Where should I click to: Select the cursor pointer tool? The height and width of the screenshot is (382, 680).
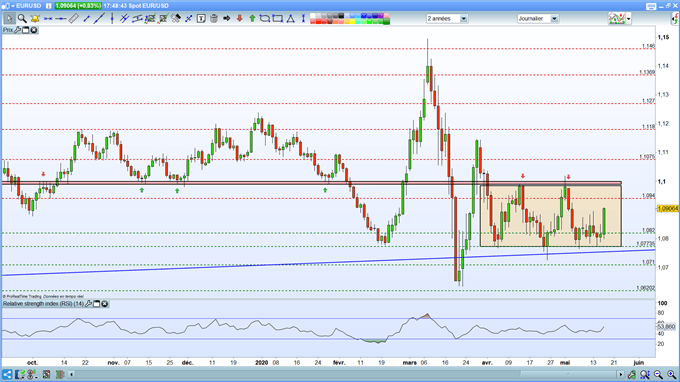click(x=9, y=18)
